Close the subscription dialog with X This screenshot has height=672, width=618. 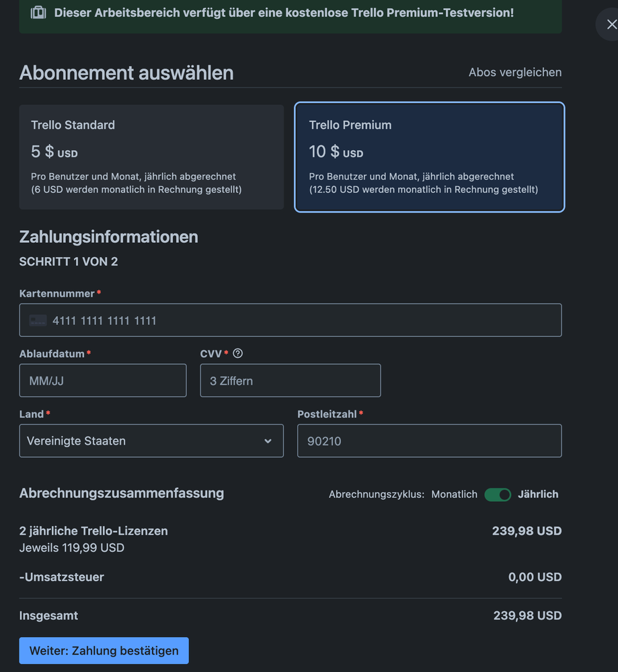point(611,24)
